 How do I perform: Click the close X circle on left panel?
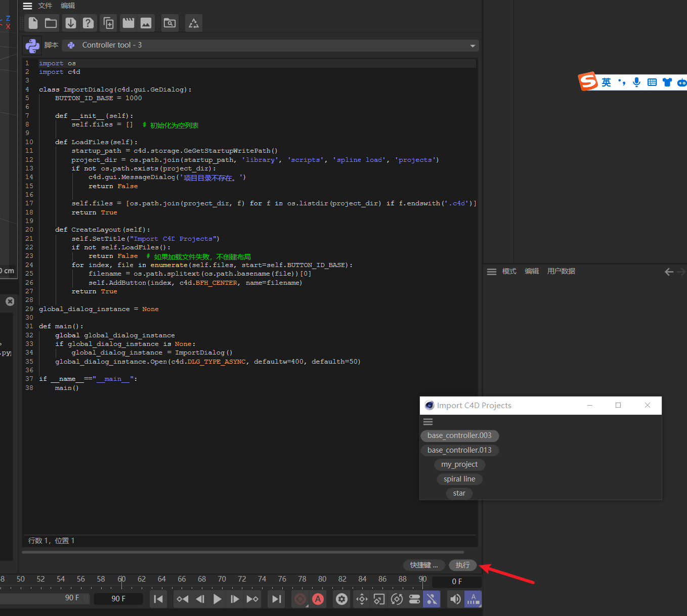coord(10,301)
